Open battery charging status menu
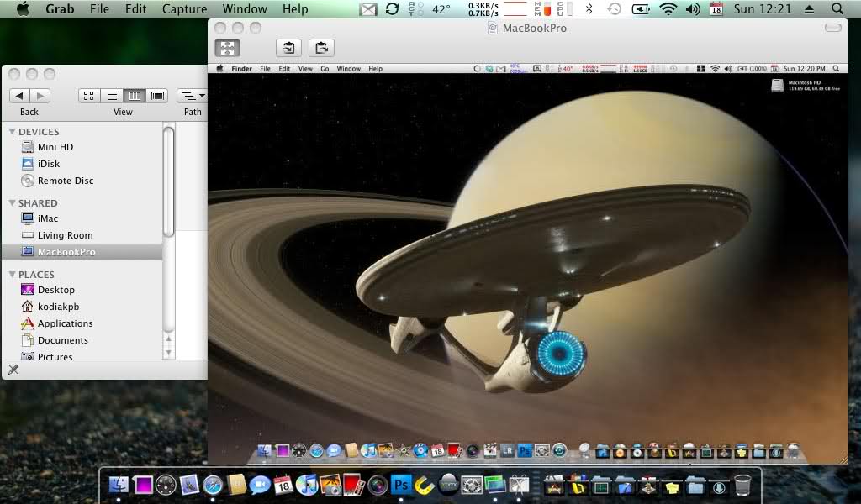Viewport: 861px width, 504px height. (641, 8)
